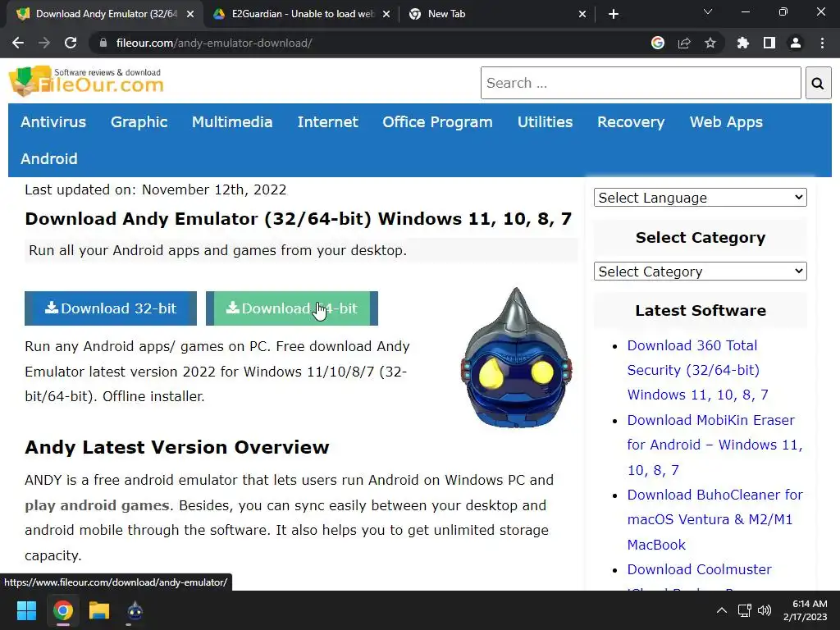Bookmark this page with the star
The height and width of the screenshot is (630, 840).
(710, 43)
